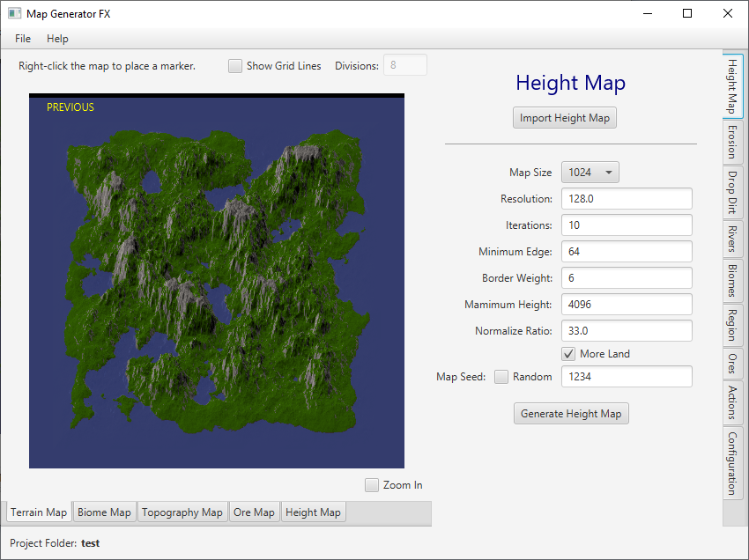The width and height of the screenshot is (749, 560).
Task: Click the terrain map preview image
Action: tap(217, 282)
